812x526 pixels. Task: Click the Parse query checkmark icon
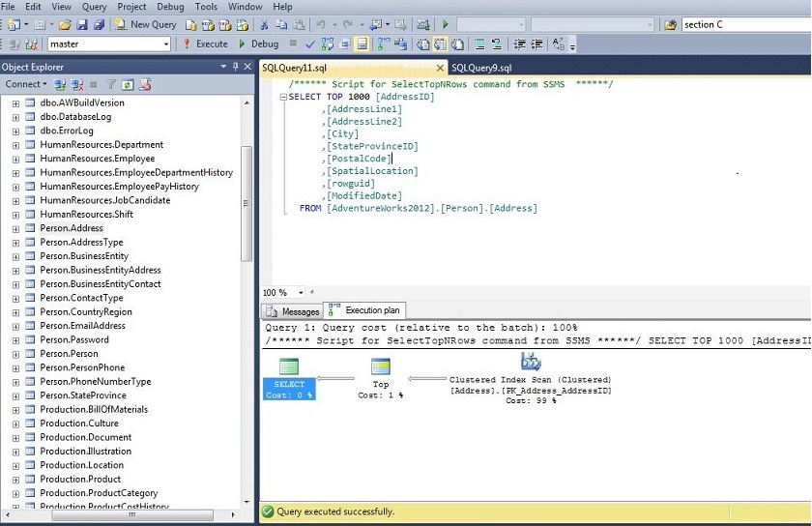pyautogui.click(x=309, y=44)
